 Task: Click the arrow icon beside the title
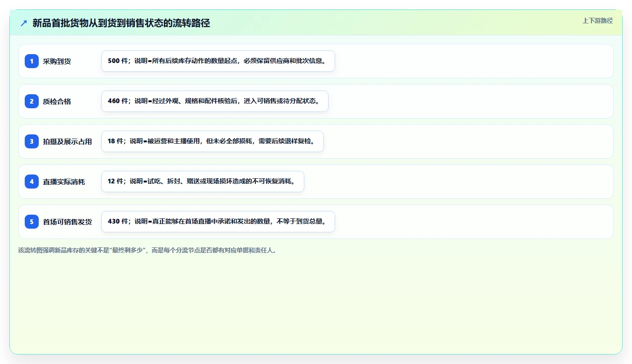click(24, 23)
